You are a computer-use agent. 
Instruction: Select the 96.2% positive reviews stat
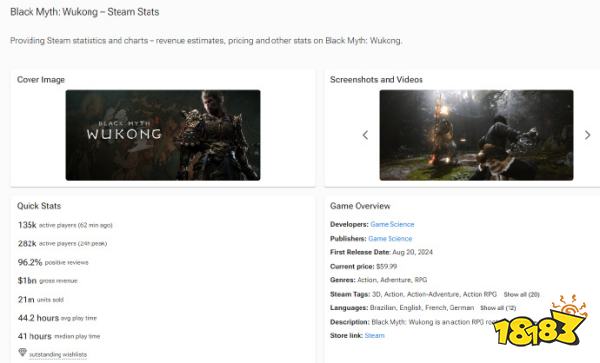[x=53, y=262]
